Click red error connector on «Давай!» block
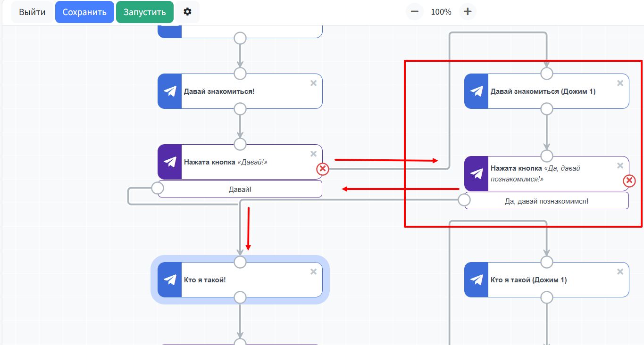This screenshot has width=644, height=345. [x=323, y=169]
